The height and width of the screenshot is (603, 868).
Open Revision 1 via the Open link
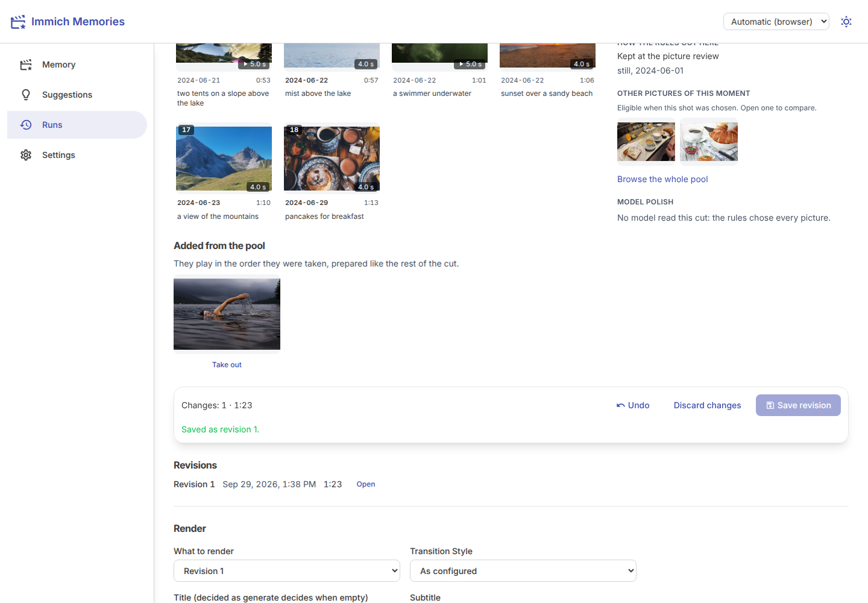click(366, 484)
